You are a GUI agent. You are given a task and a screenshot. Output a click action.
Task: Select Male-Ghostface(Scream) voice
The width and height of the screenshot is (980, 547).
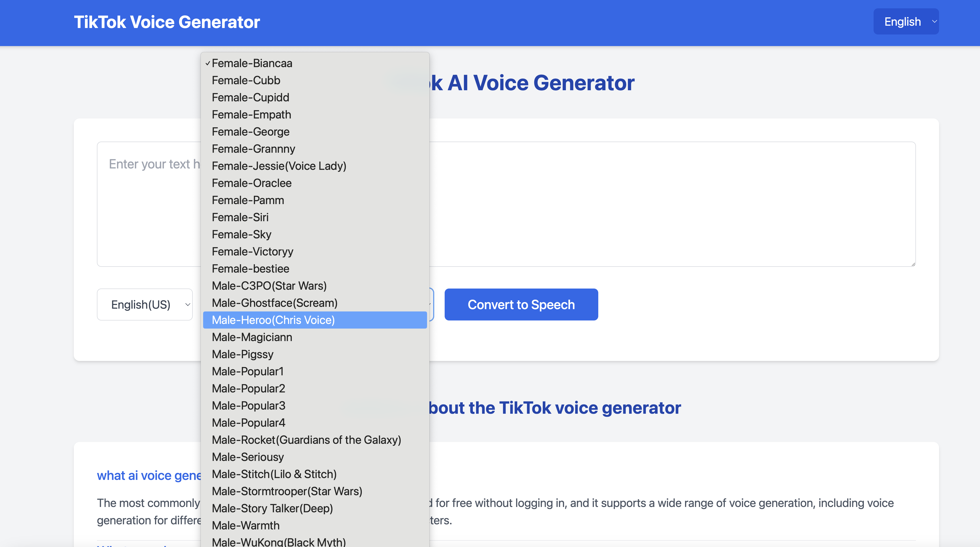click(274, 303)
